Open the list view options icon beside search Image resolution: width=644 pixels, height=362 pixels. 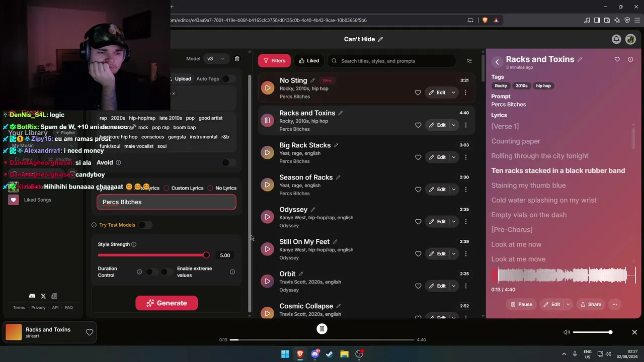pos(469,61)
